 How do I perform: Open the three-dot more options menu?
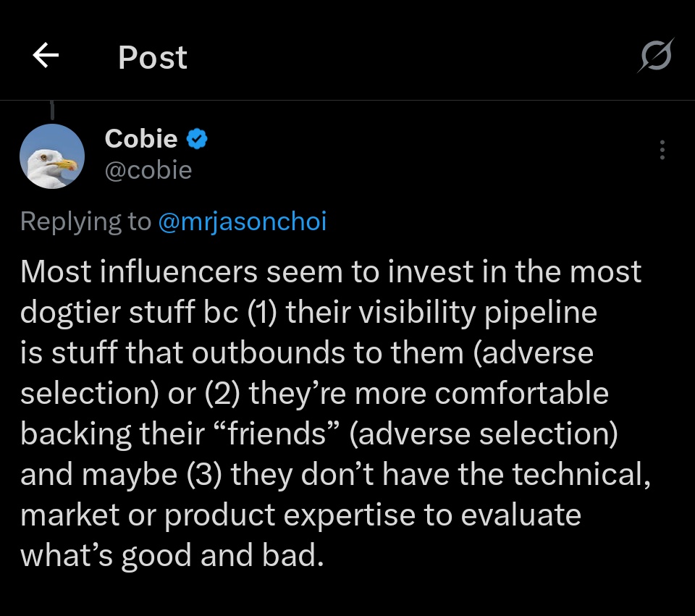[x=662, y=150]
